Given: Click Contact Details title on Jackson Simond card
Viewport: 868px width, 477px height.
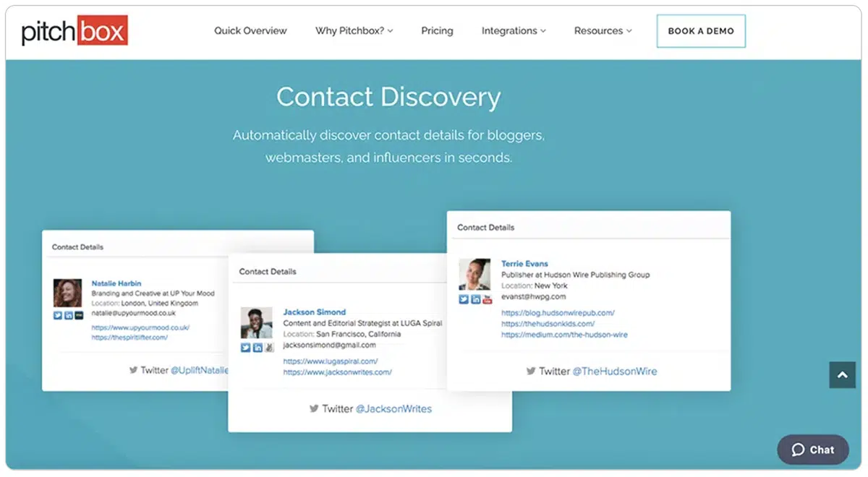Looking at the screenshot, I should [268, 272].
